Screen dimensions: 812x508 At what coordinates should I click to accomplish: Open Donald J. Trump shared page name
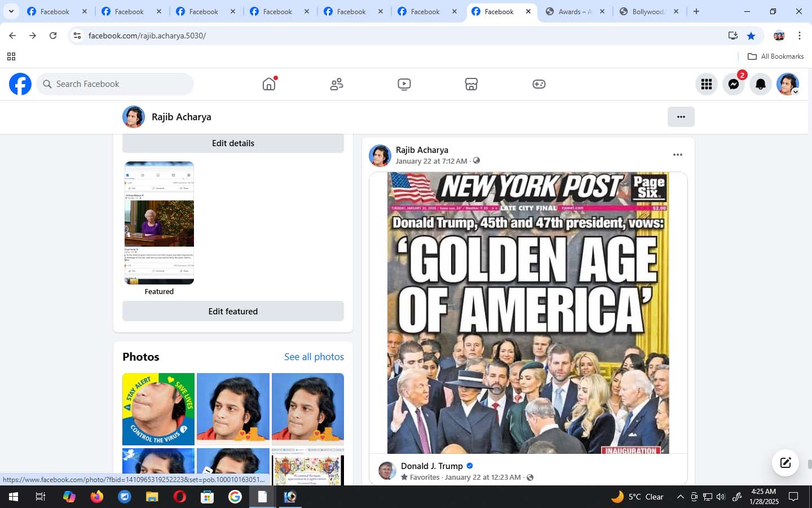click(432, 466)
